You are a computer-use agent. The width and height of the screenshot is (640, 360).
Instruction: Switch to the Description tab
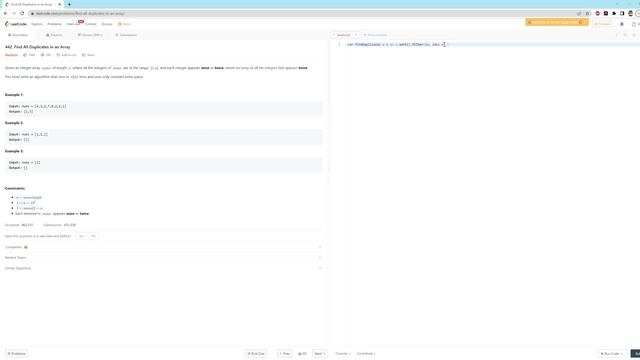(18, 35)
